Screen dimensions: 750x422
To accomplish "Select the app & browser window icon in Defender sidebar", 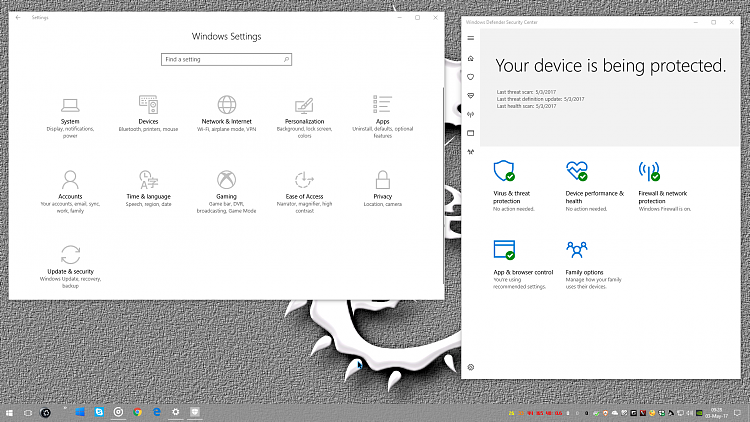I will tap(471, 133).
